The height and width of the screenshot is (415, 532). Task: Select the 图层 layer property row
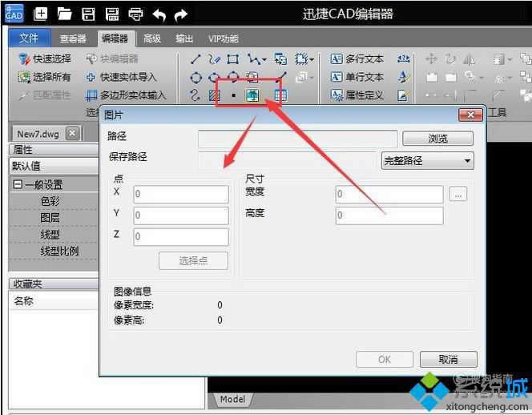pos(54,218)
